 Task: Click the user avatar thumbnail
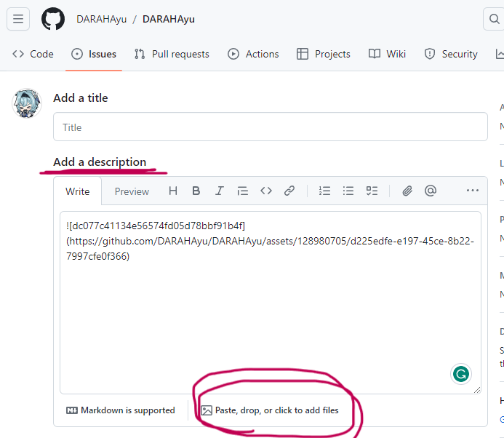click(x=27, y=103)
